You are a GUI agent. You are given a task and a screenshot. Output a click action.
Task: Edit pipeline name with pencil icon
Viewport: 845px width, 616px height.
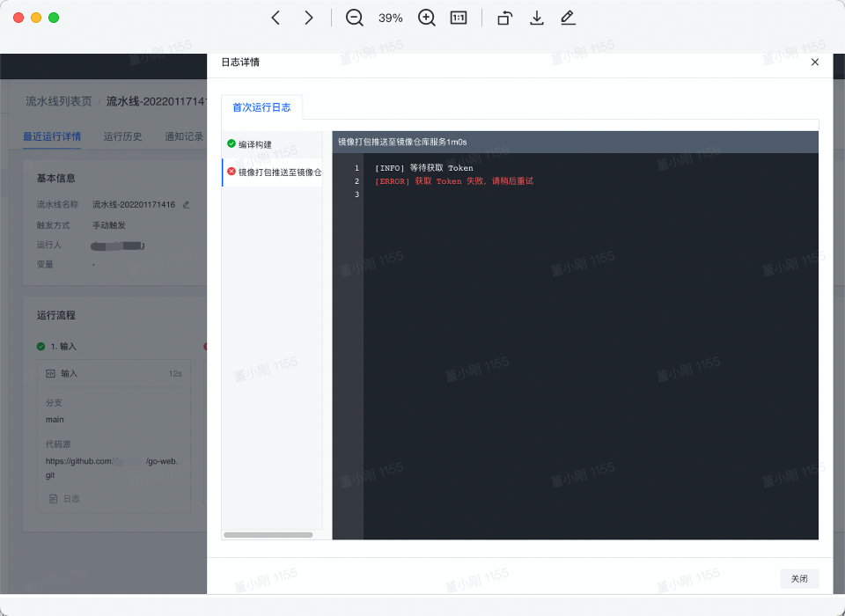pos(186,204)
